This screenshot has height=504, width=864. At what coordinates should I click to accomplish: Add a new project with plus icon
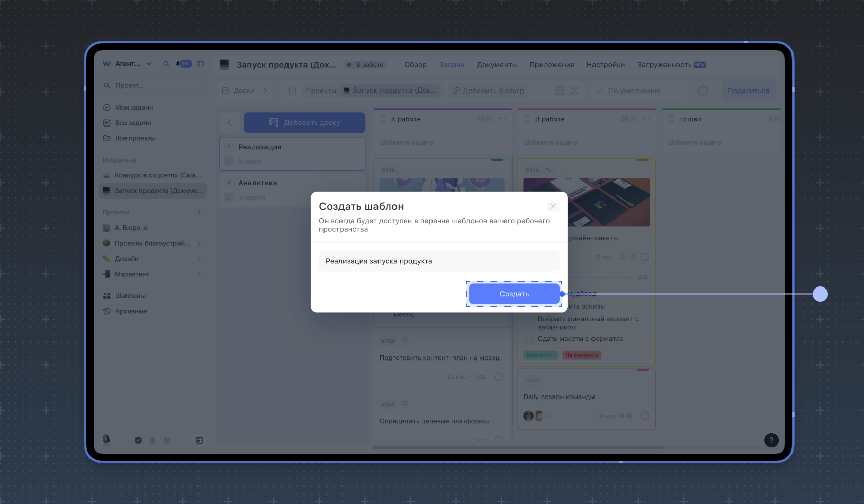tap(199, 212)
